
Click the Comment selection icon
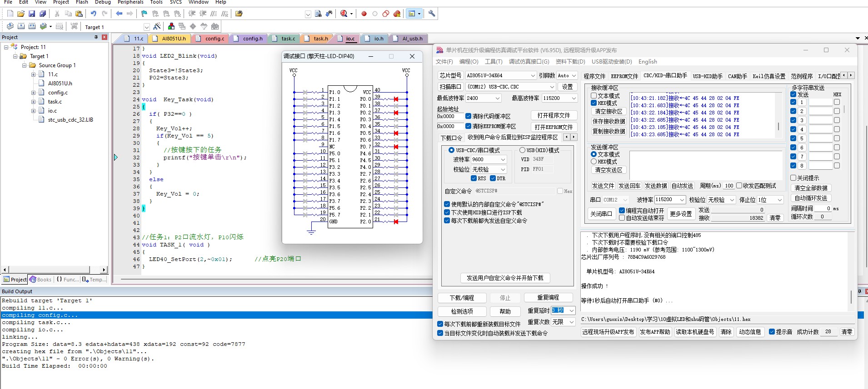click(214, 14)
